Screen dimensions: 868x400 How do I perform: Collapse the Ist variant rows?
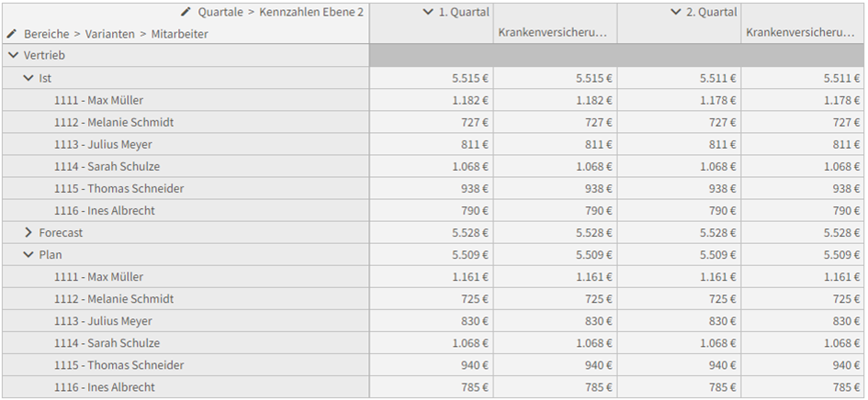pos(28,78)
